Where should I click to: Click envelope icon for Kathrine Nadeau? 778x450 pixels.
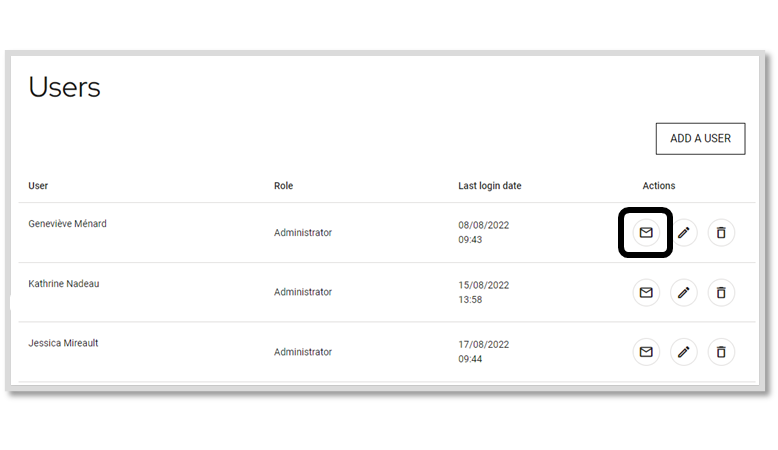646,292
